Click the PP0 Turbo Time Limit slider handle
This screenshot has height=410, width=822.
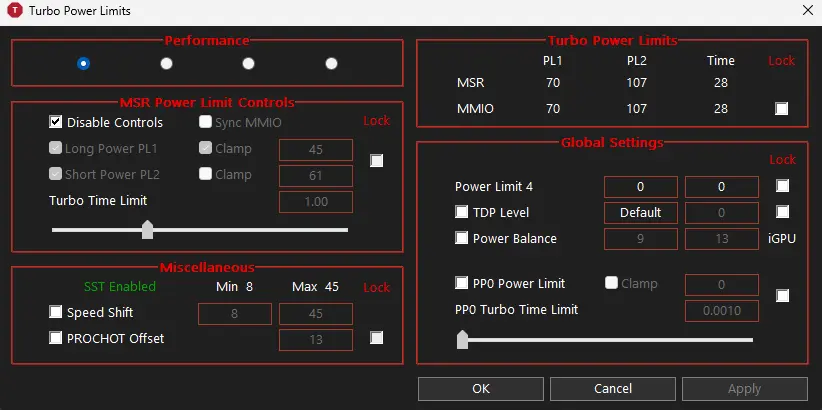coord(462,339)
